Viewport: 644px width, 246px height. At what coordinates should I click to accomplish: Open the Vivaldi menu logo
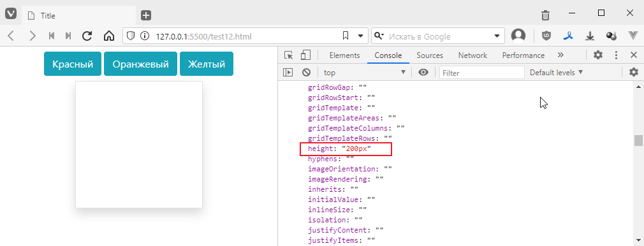click(11, 13)
